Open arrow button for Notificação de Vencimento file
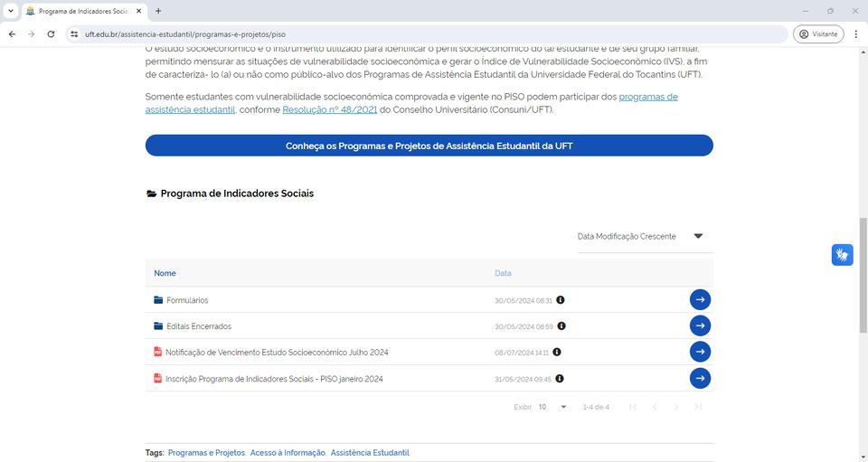This screenshot has width=868, height=462. 700,352
